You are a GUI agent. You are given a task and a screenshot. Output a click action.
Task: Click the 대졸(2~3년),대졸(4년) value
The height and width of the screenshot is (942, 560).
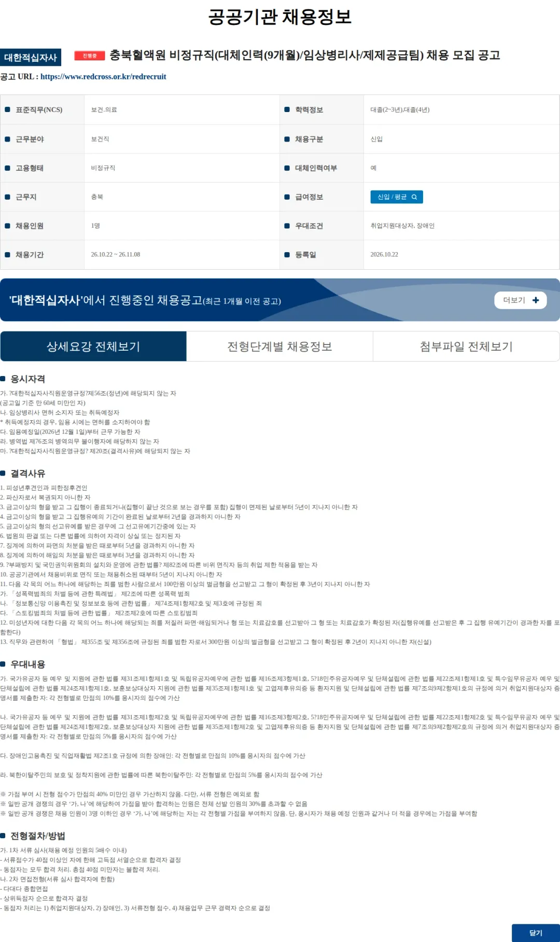[x=400, y=110]
